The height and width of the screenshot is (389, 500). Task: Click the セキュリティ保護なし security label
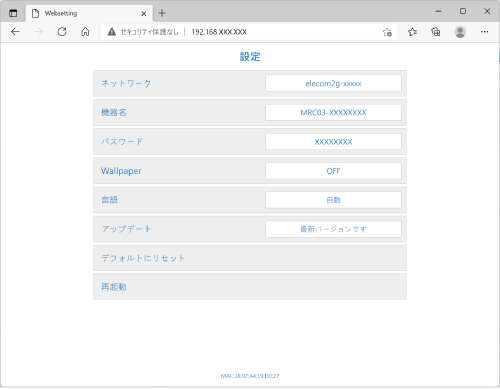pyautogui.click(x=149, y=32)
